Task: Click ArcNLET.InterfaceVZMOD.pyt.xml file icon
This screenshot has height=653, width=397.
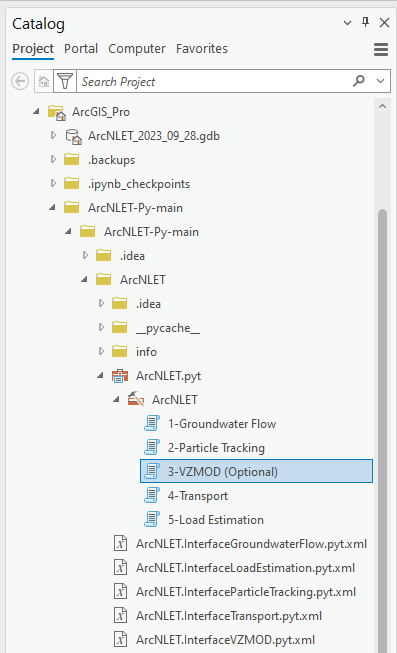Action: 120,640
